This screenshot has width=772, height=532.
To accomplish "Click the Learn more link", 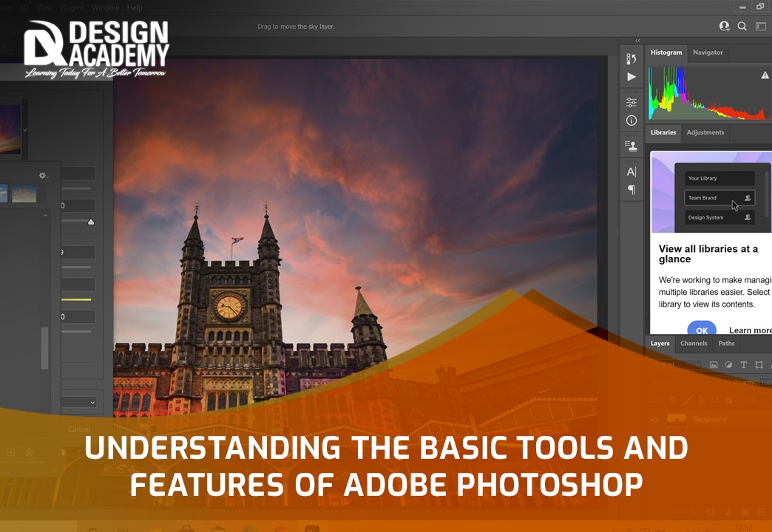I will [x=749, y=330].
